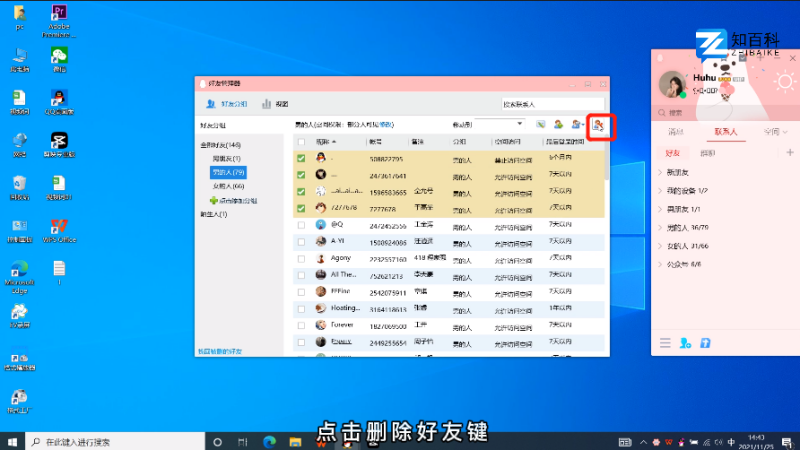800x450 pixels.
Task: Toggle the select-all checkbox in table header
Action: tap(301, 142)
